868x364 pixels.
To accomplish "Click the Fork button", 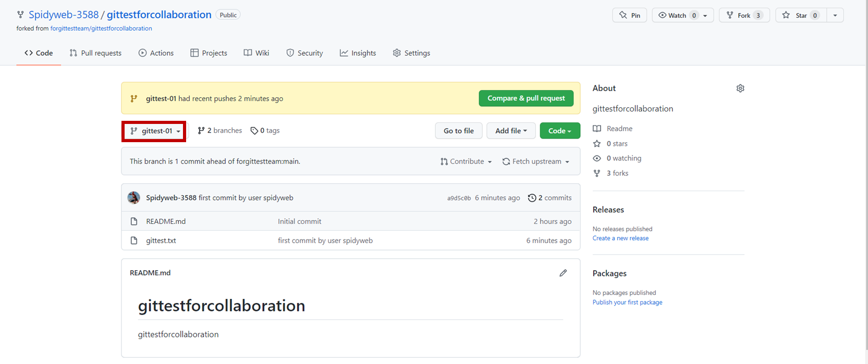I will pos(744,15).
